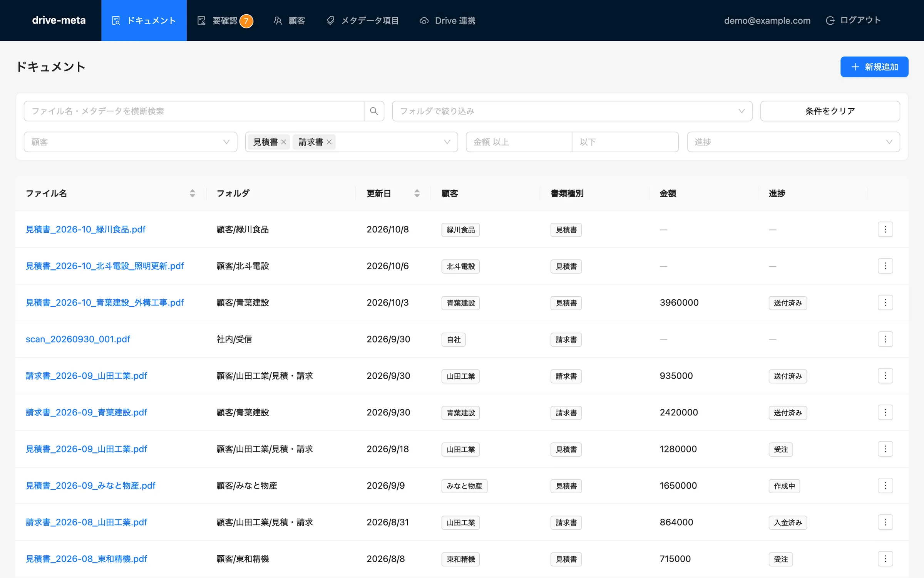Open the メタデータ項目 tab
Screen dimensions: 924x578
click(x=362, y=20)
